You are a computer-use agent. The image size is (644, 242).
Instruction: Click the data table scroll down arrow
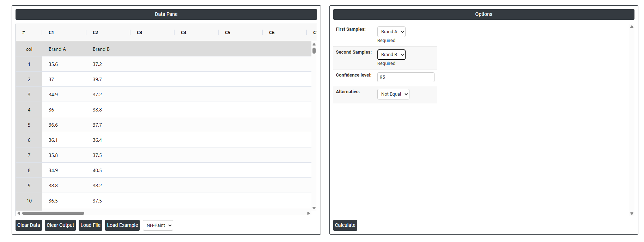pyautogui.click(x=314, y=208)
